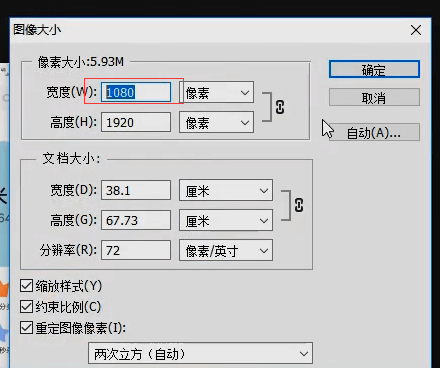Uncheck the 重定图像像素(I) checkbox
The height and width of the screenshot is (368, 440).
[x=26, y=328]
